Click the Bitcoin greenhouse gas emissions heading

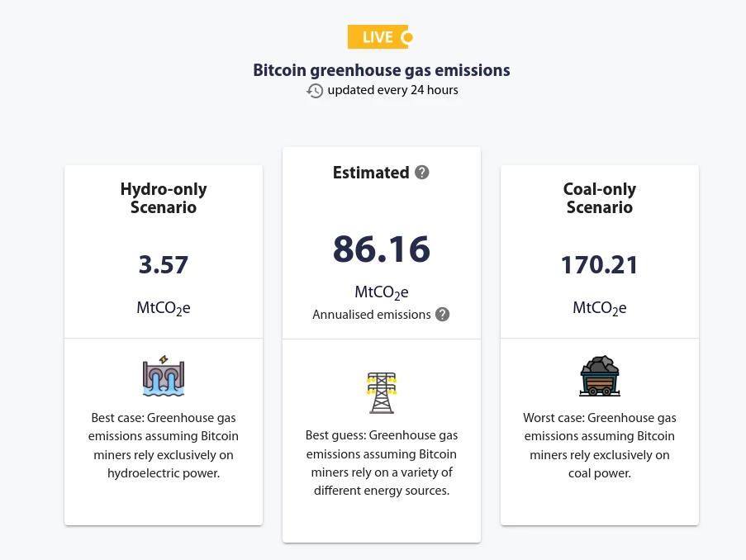click(381, 70)
